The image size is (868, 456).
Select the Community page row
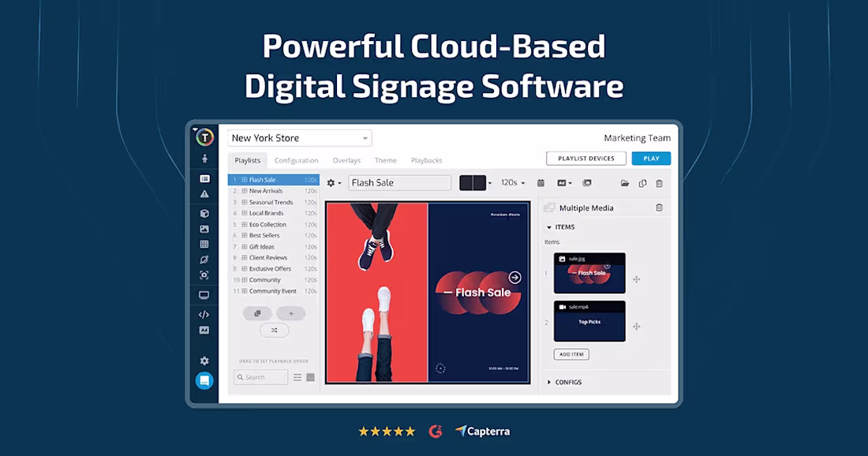(274, 279)
